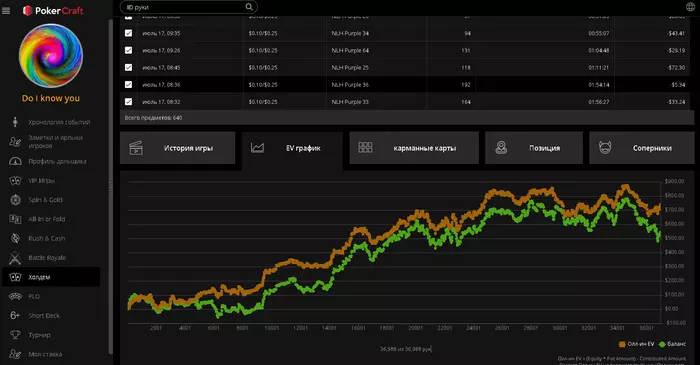Click the position pin icon
This screenshot has width=700, height=365.
coord(501,148)
